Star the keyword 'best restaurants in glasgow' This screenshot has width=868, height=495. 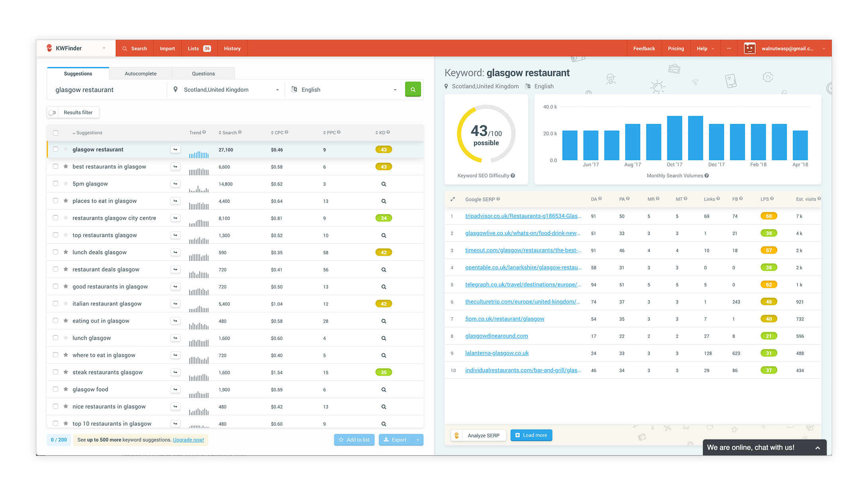[x=66, y=166]
